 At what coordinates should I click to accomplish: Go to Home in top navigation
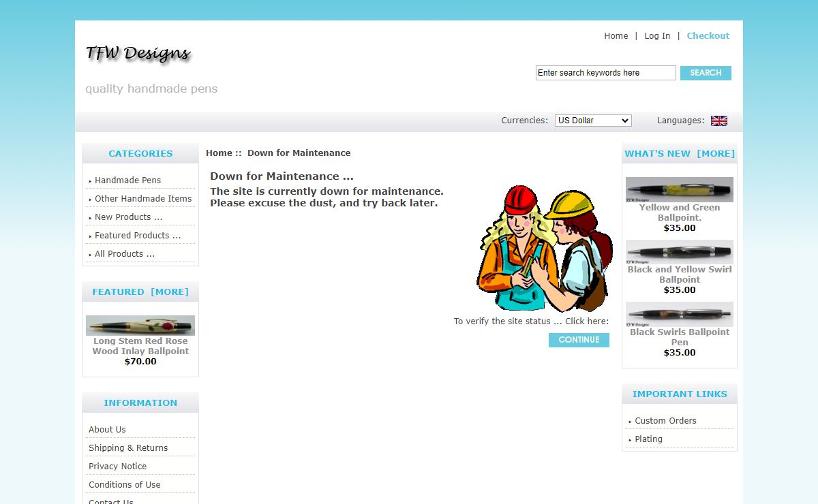(x=616, y=36)
